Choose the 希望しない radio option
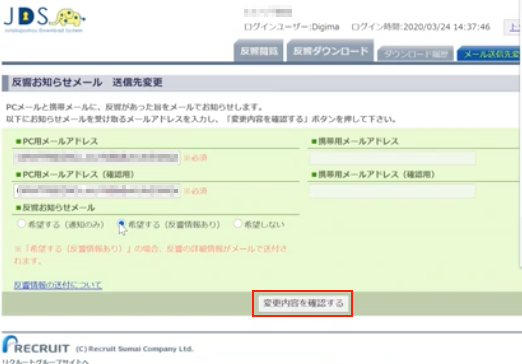Screen dimensions: 522x364 point(237,224)
